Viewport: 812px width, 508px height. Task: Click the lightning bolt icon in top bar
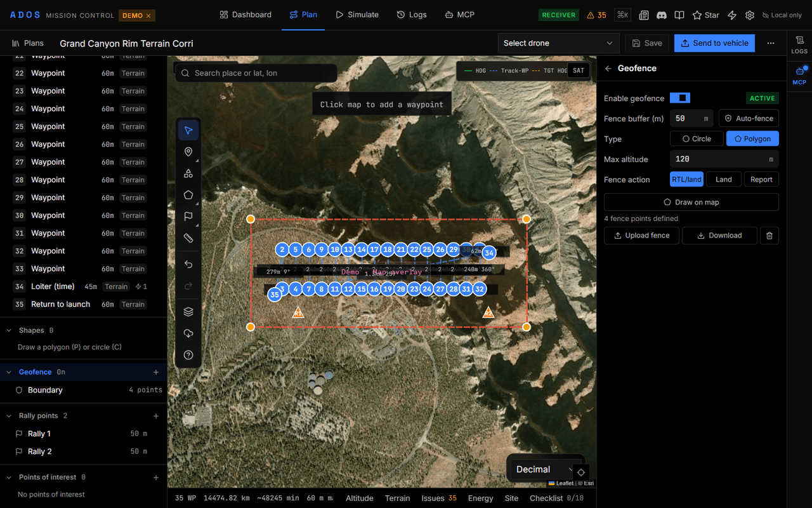[x=732, y=15]
